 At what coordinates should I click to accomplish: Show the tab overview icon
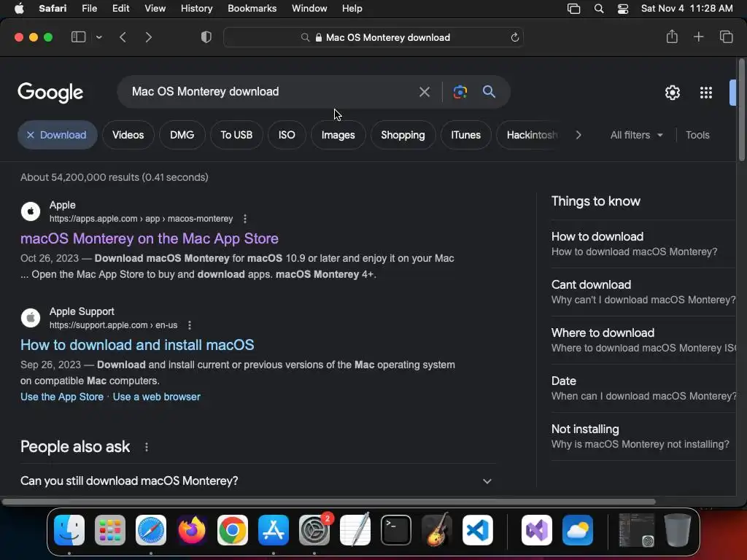[x=726, y=36]
